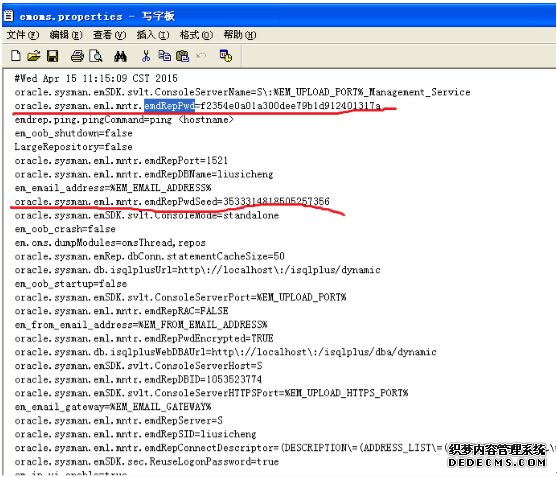The height and width of the screenshot is (477, 557).
Task: Click the emdRepPwdSeed value line
Action: (172, 201)
